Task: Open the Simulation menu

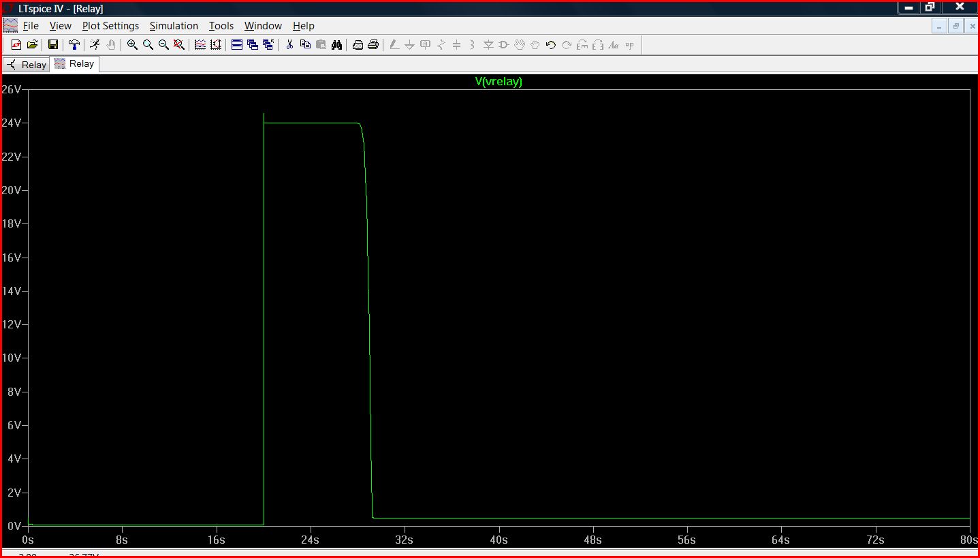Action: [174, 26]
